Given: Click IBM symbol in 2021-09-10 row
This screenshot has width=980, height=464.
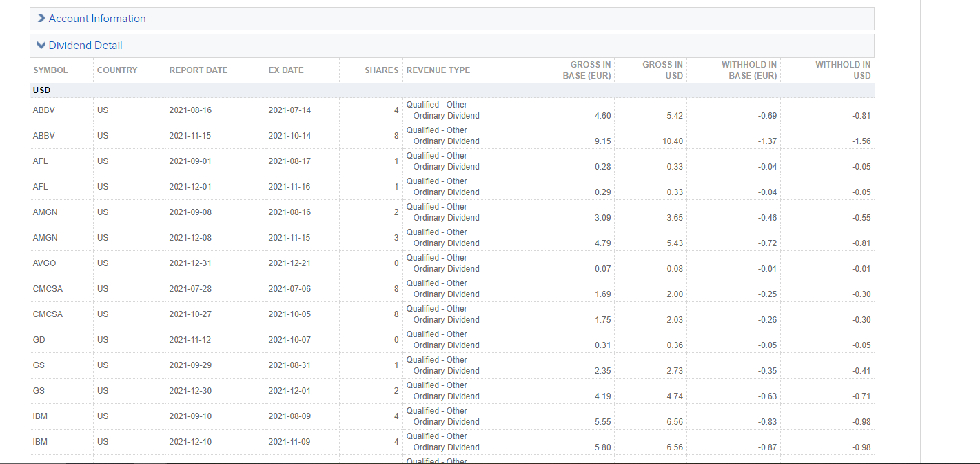Looking at the screenshot, I should pyautogui.click(x=40, y=416).
